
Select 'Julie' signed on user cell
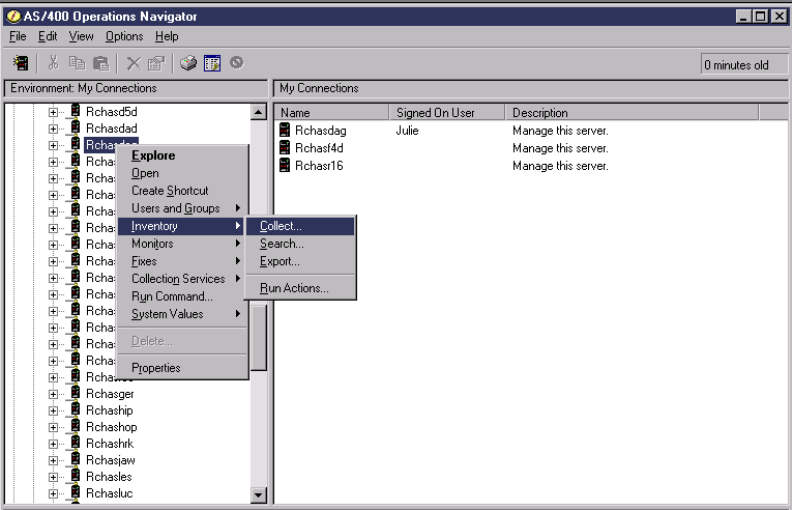[x=407, y=130]
